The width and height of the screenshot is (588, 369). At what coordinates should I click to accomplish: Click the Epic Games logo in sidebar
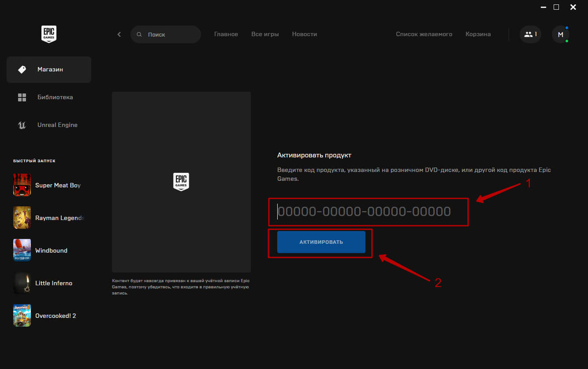point(48,34)
